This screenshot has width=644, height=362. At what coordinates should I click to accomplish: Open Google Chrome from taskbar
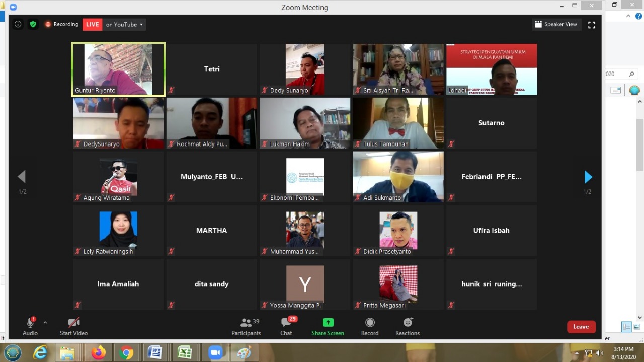(127, 353)
